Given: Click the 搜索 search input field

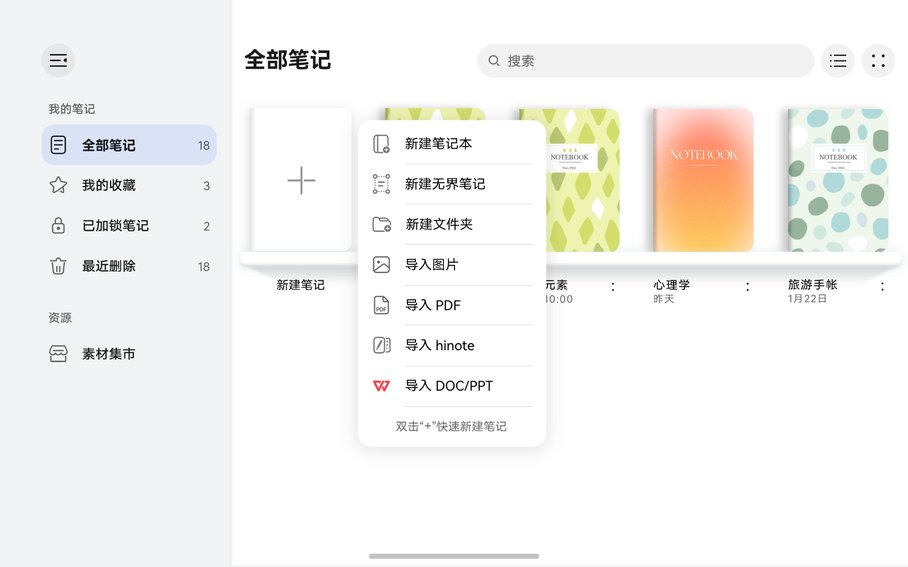Looking at the screenshot, I should (x=646, y=60).
